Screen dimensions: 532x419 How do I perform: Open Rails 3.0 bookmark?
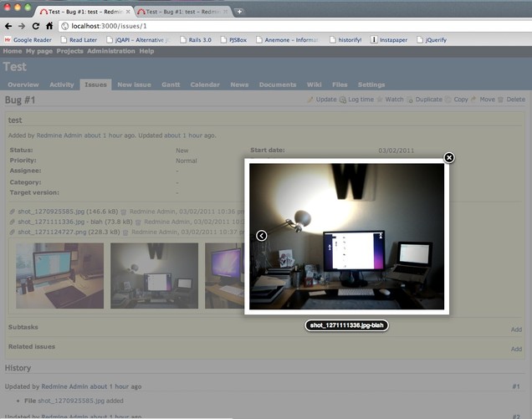point(196,40)
